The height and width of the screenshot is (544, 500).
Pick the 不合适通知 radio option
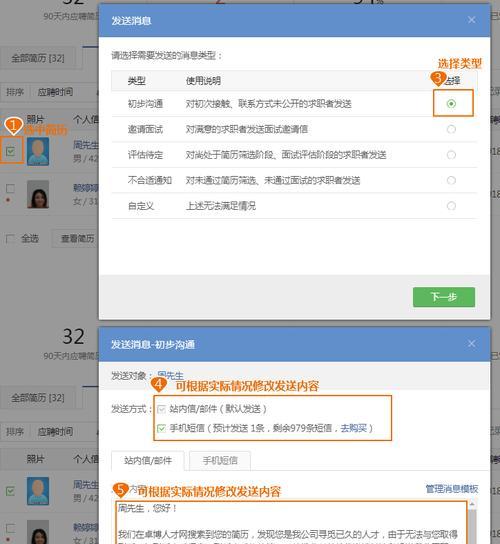451,180
